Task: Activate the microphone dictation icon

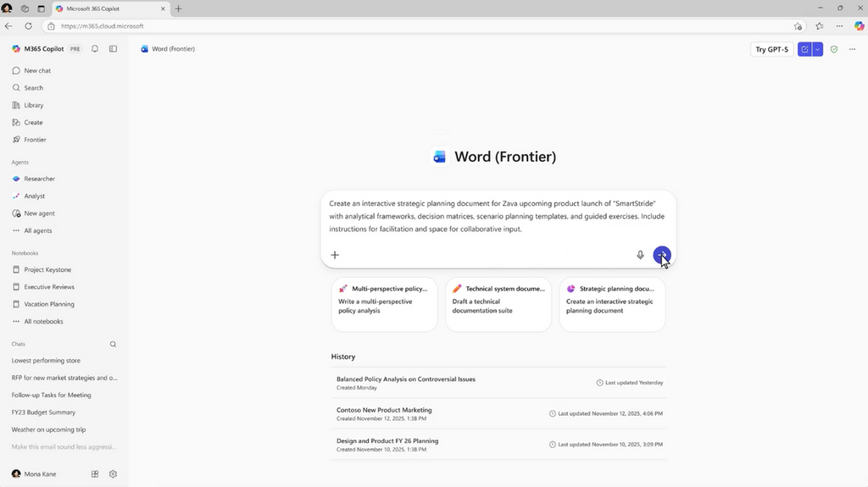Action: (x=640, y=255)
